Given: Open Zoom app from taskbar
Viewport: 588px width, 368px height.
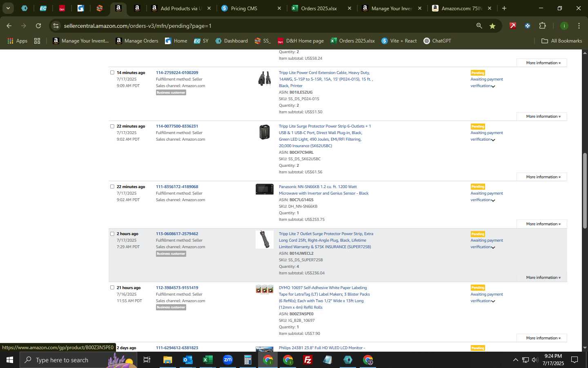Looking at the screenshot, I should [227, 360].
